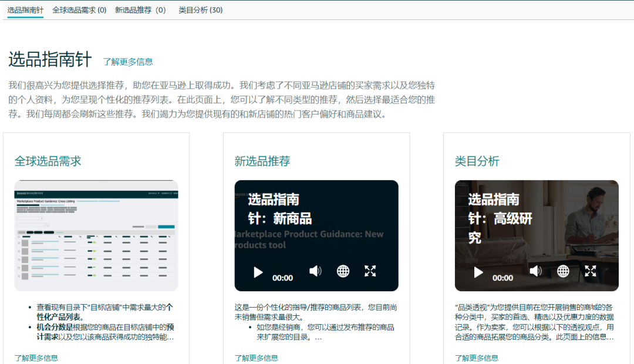Play the 新选品推荐 video

pyautogui.click(x=258, y=272)
